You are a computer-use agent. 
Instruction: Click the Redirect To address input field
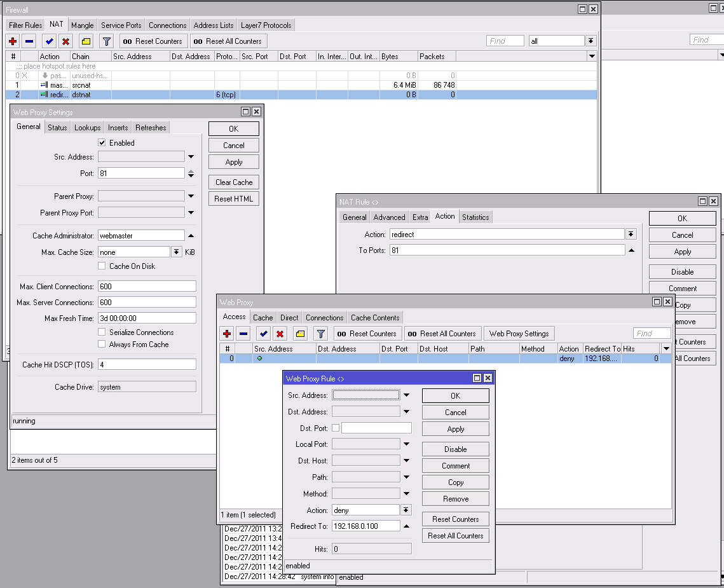(x=365, y=526)
